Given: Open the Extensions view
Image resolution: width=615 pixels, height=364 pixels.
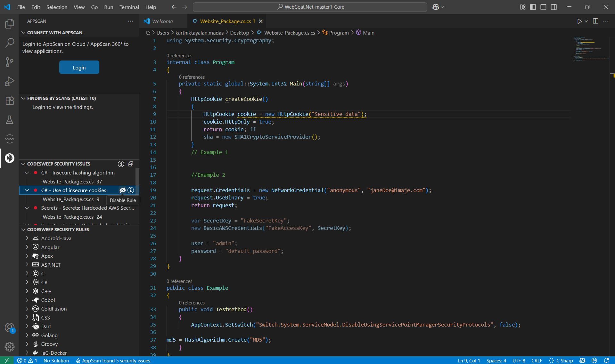Looking at the screenshot, I should [x=10, y=101].
